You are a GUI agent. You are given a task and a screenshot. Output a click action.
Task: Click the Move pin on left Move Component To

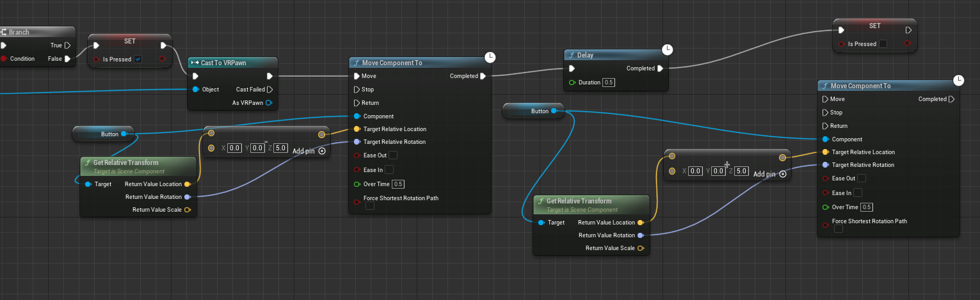[x=357, y=76]
